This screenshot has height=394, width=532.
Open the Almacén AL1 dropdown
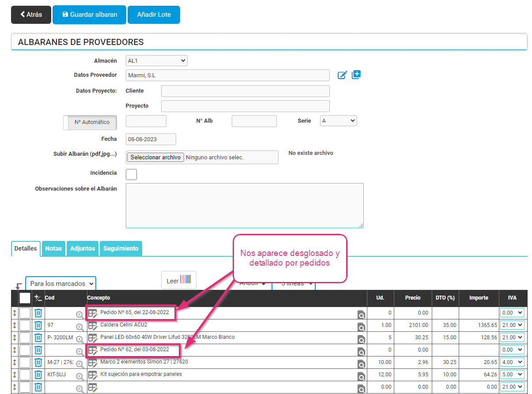pos(156,60)
